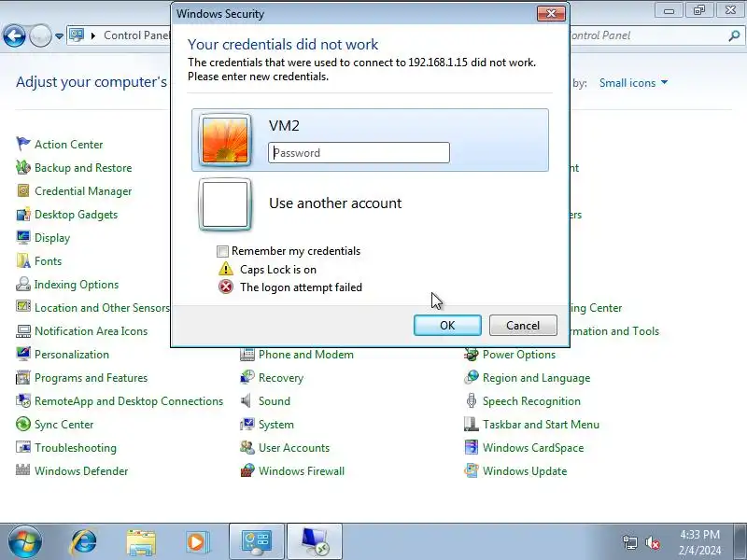Confirm credentials with the OK button
The image size is (747, 560).
(x=447, y=325)
